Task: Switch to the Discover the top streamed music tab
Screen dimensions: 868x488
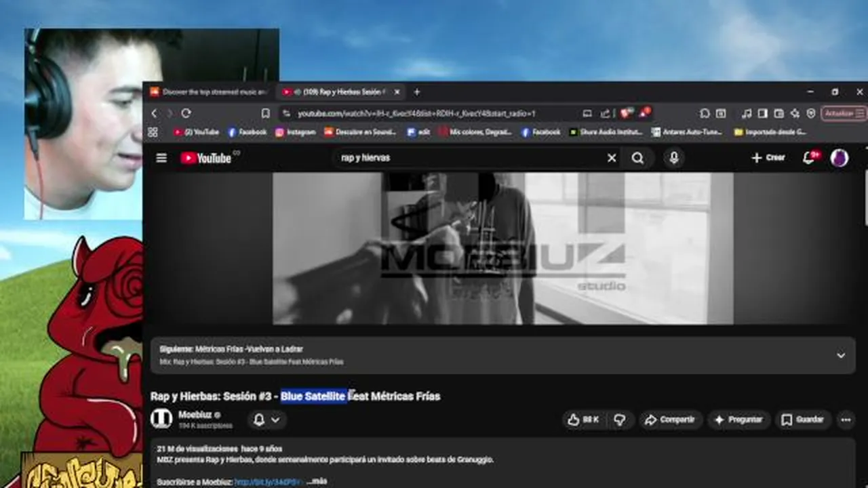Action: point(209,92)
